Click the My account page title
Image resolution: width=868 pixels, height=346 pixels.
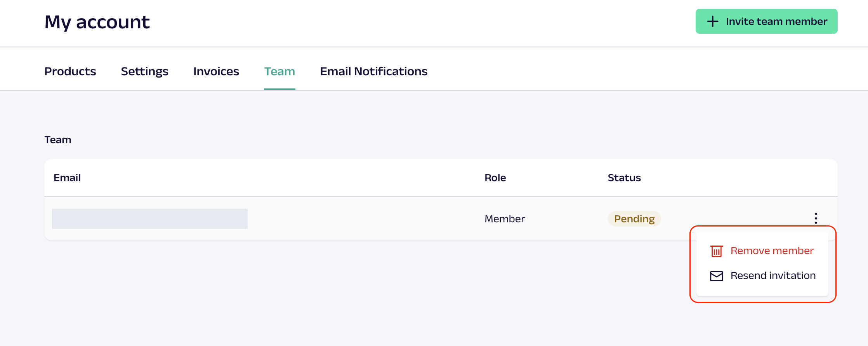97,22
